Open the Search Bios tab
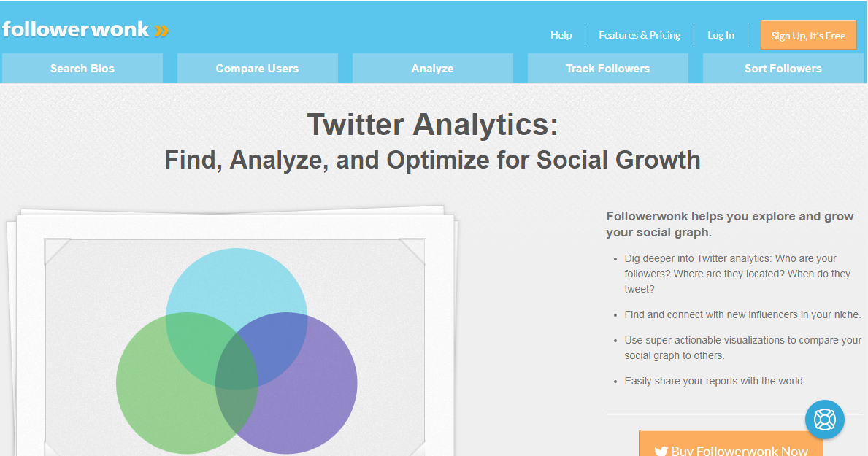868x456 pixels. (x=82, y=69)
